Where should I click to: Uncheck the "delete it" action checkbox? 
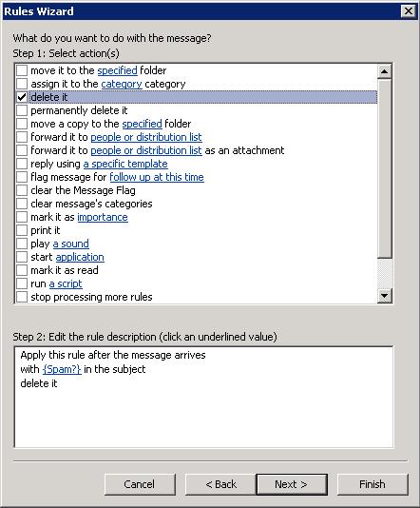pyautogui.click(x=22, y=97)
